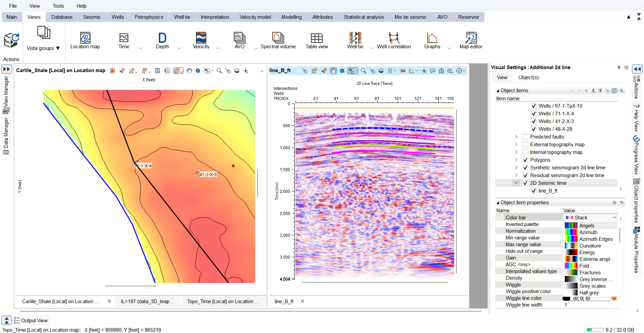Open the Data Manager side panel

click(x=6, y=136)
